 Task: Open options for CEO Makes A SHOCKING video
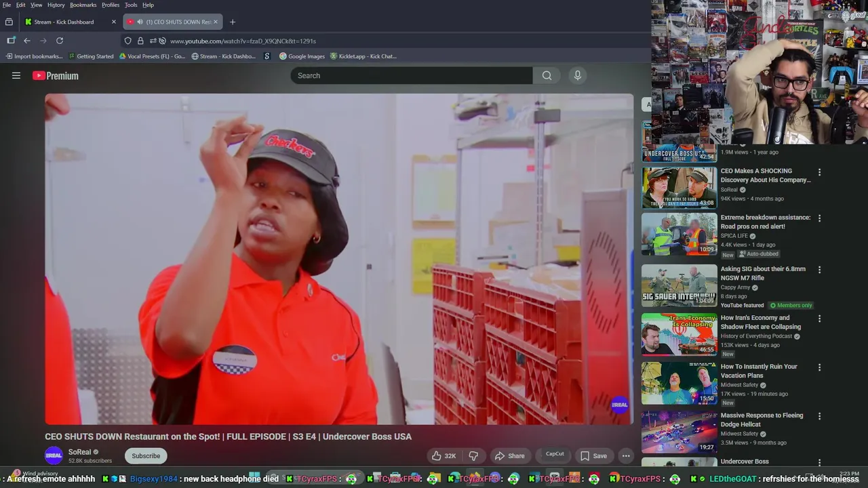(819, 172)
